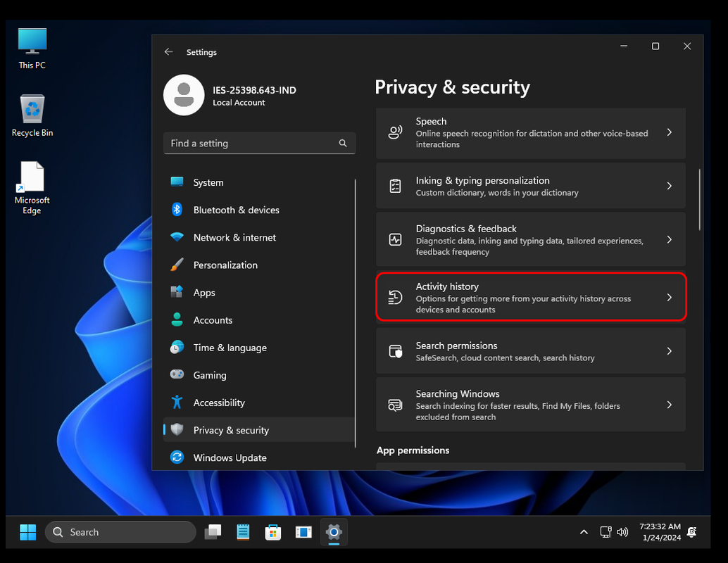Click the Activity history clock icon

pyautogui.click(x=395, y=297)
